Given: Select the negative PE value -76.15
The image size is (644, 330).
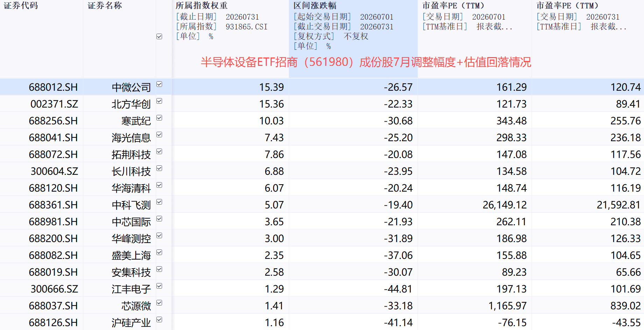Looking at the screenshot, I should (512, 322).
